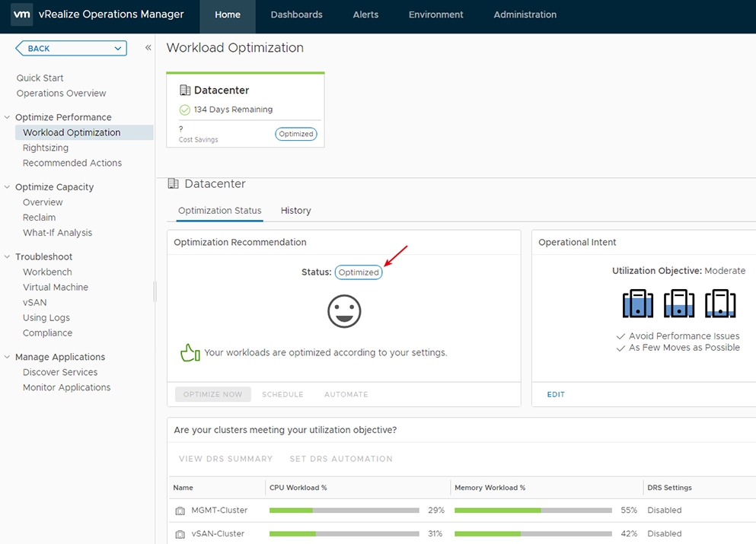The height and width of the screenshot is (544, 756).
Task: Click the Datacenter card building icon
Action: (185, 90)
